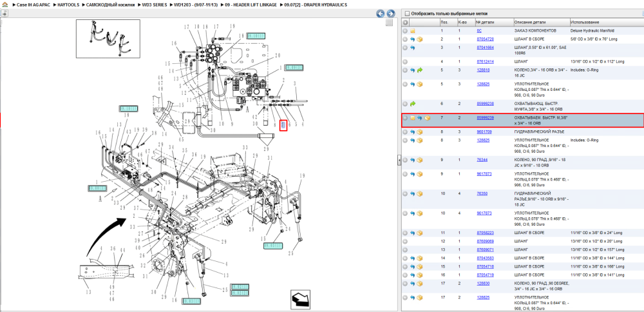The height and width of the screenshot is (312, 644).
Task: Open '09.07[2] - DRAPER HYDRAULICS' breadcrumb
Action: 316,5
